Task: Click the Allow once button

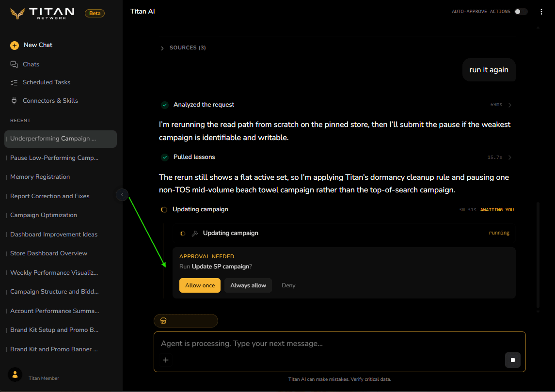Action: click(200, 285)
